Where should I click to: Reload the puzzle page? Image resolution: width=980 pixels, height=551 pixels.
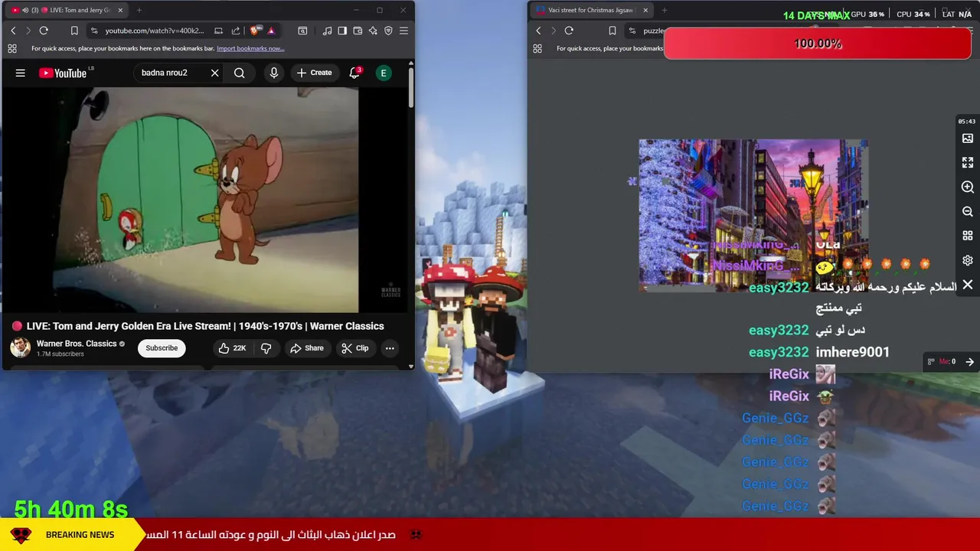point(569,31)
